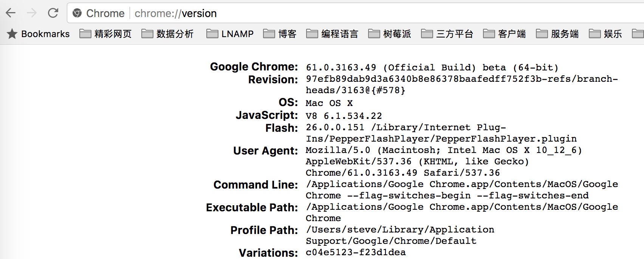Click the OS value Mac OS X
This screenshot has height=259, width=644.
tap(329, 103)
